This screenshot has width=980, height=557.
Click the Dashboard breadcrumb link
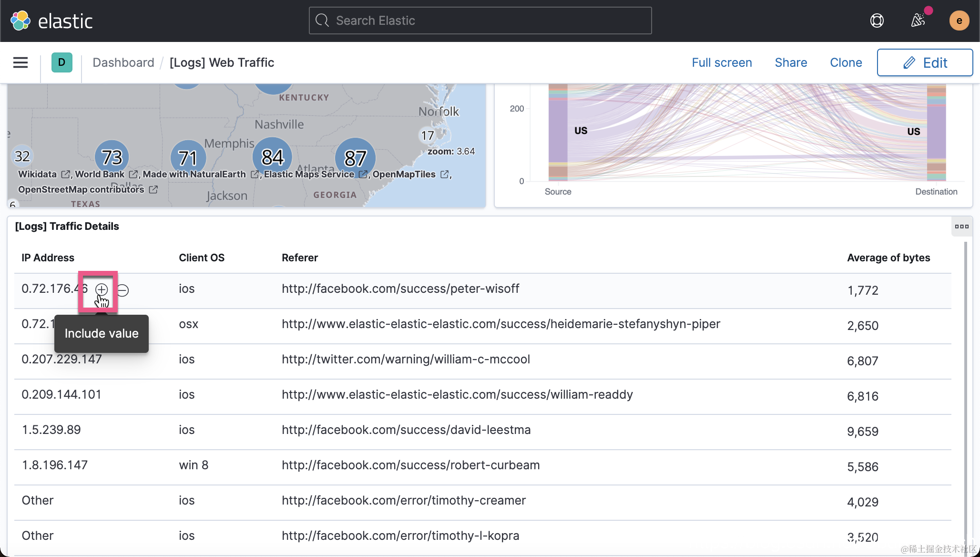tap(123, 62)
